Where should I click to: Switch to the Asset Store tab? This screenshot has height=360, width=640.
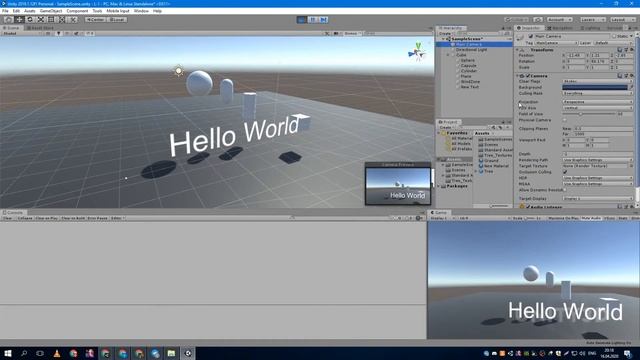click(40, 28)
